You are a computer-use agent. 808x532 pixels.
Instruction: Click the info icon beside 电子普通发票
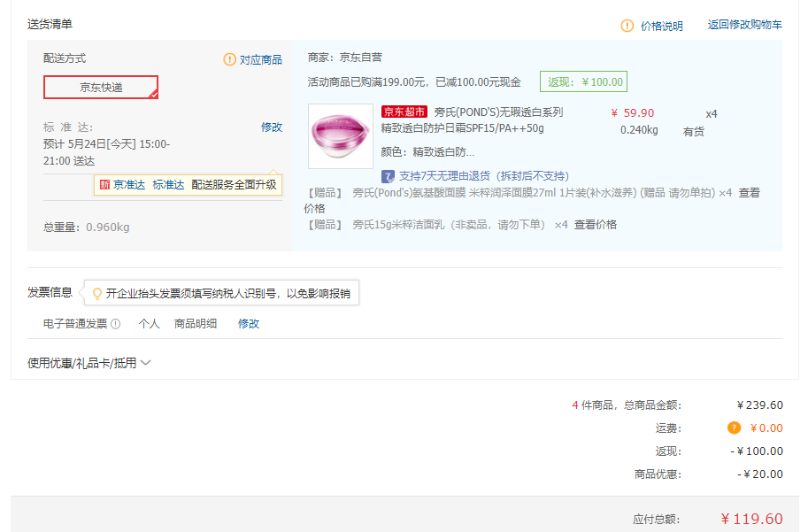coord(115,324)
